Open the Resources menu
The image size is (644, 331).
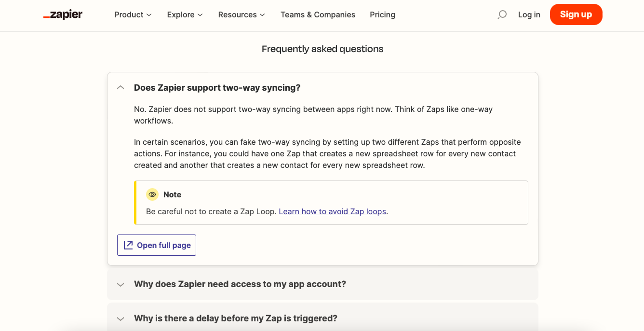click(241, 14)
